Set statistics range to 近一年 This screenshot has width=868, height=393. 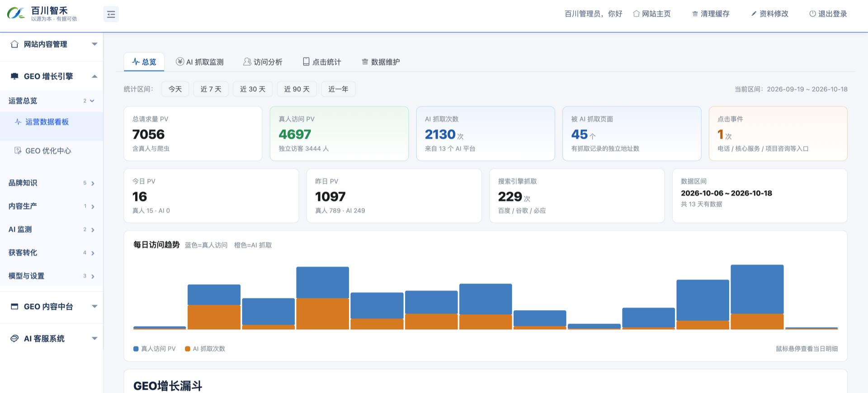338,89
